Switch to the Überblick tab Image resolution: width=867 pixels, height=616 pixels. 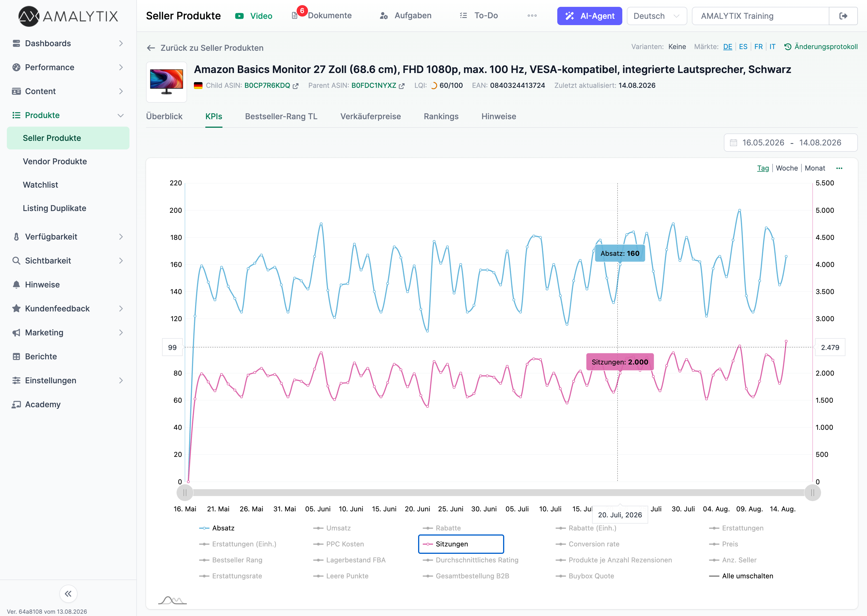click(164, 116)
